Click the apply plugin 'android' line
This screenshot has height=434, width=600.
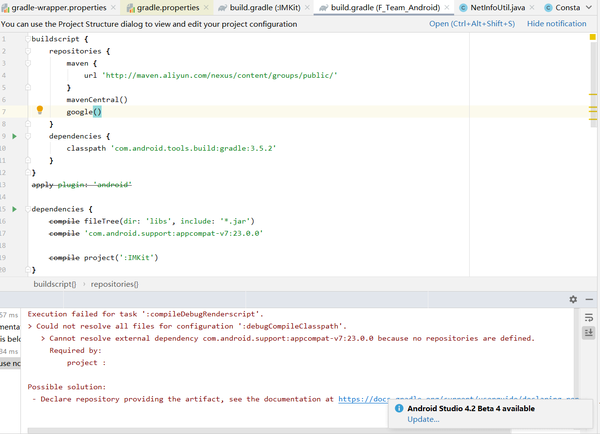click(82, 184)
